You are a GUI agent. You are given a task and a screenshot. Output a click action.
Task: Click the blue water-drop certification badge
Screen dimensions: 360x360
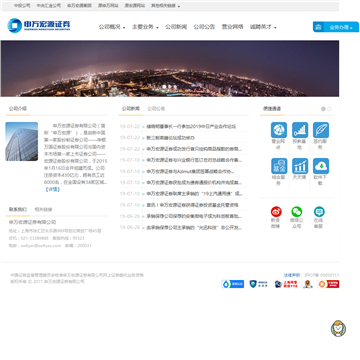(233, 284)
